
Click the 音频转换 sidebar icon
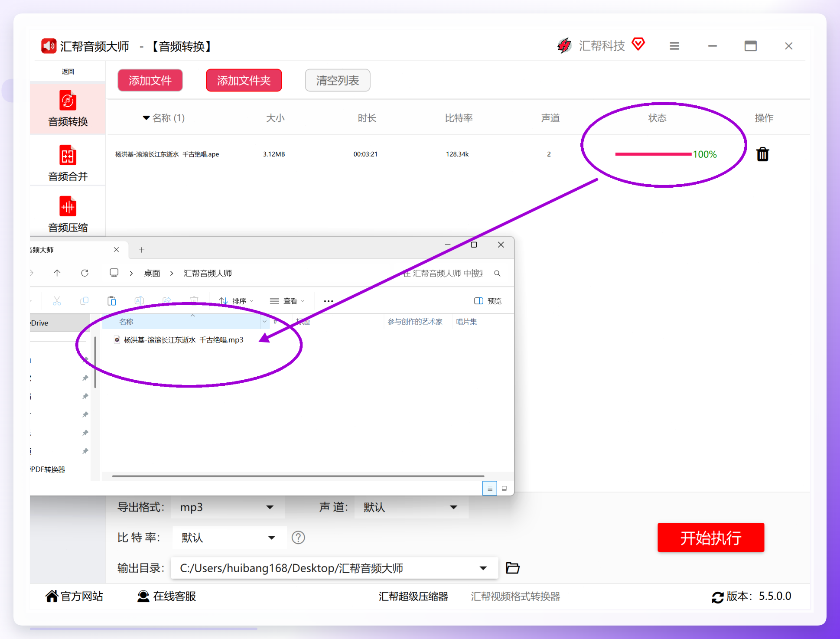[68, 101]
